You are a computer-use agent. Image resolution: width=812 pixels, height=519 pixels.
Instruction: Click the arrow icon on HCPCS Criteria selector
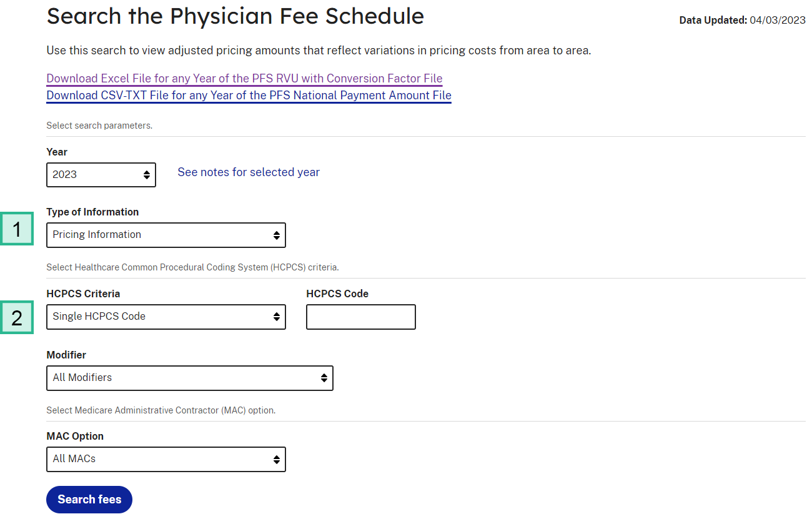[x=277, y=317]
